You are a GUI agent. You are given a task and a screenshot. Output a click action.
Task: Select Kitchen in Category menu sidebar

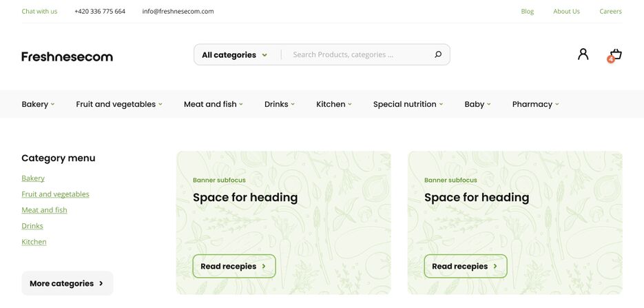[34, 242]
